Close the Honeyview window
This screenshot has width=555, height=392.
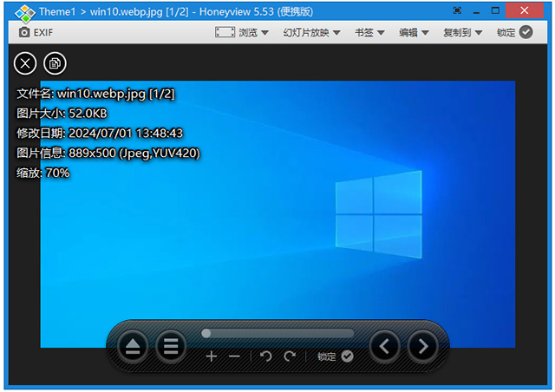coord(524,10)
